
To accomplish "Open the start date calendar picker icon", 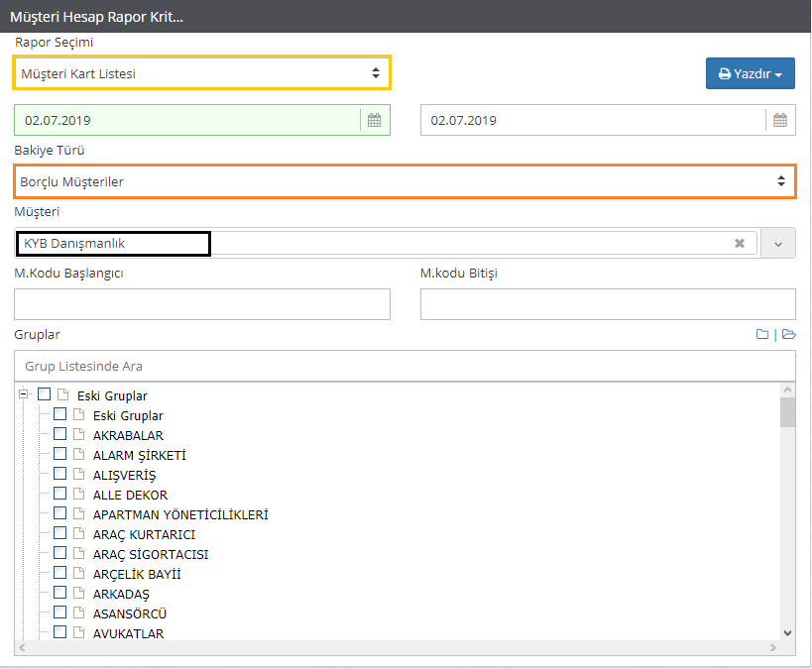I will coord(374,120).
